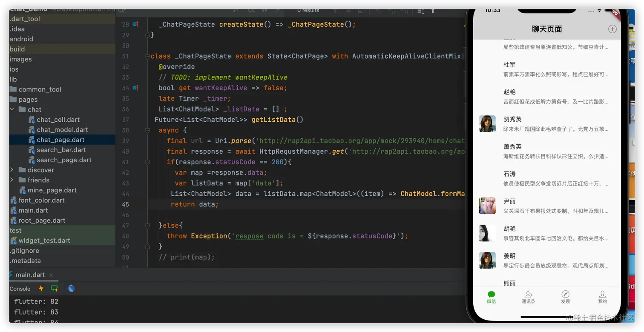Click the 'wantKeepAlive' getter on line 34
644x332 pixels.
click(221, 88)
